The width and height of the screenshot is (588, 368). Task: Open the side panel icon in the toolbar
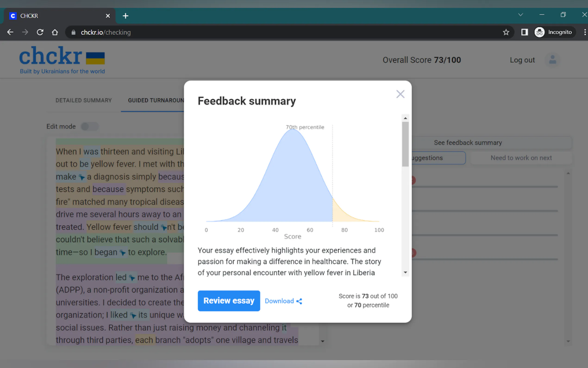pos(524,32)
